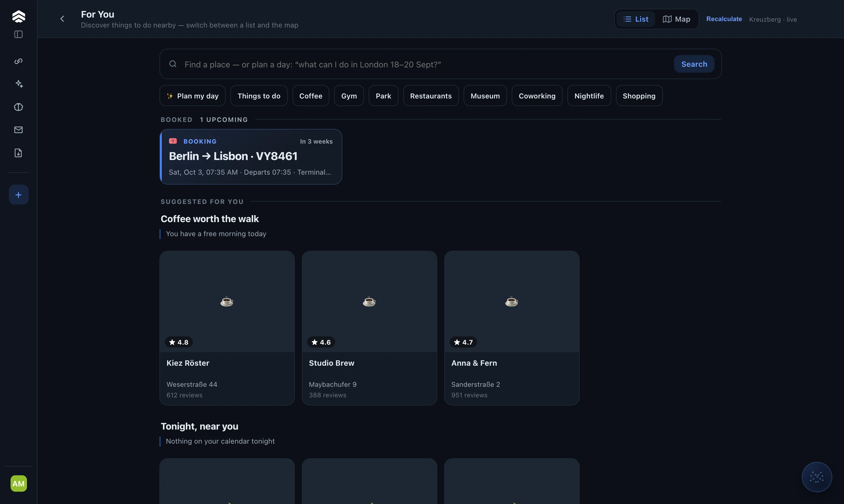
Task: Click the Recalculate link
Action: click(x=724, y=19)
